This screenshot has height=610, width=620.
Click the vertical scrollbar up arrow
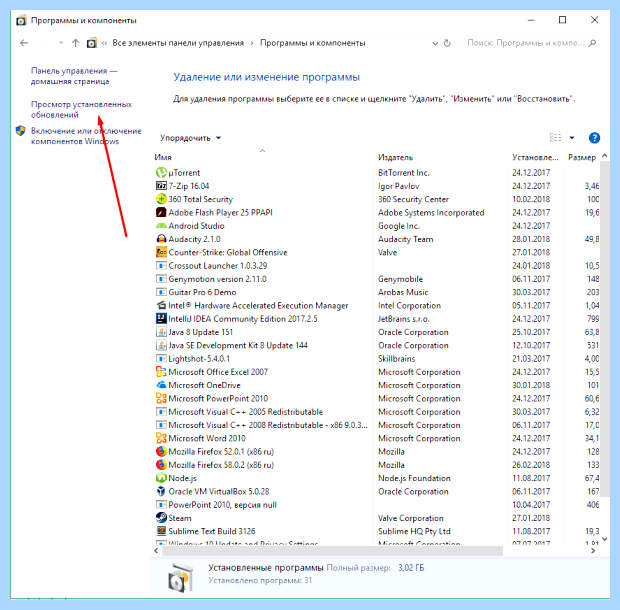tap(605, 156)
